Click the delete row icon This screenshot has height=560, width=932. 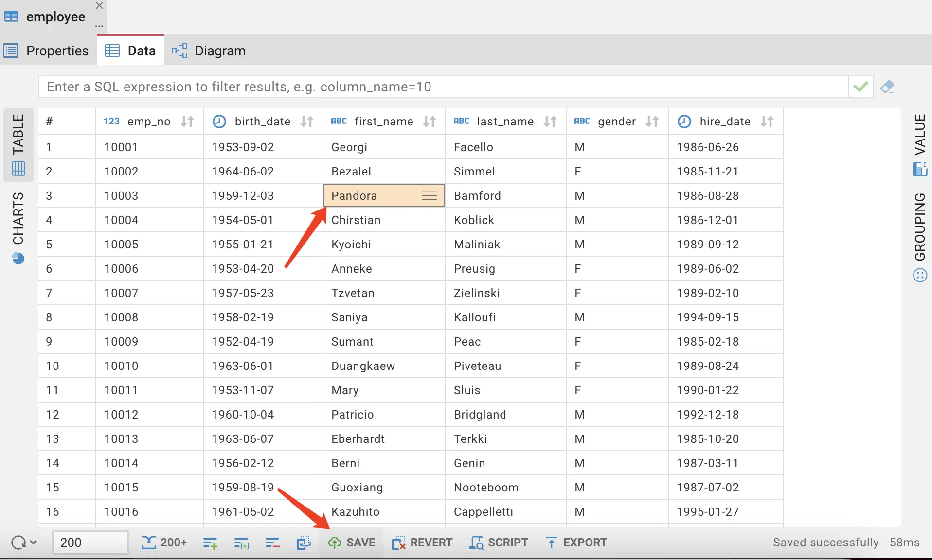[x=272, y=542]
